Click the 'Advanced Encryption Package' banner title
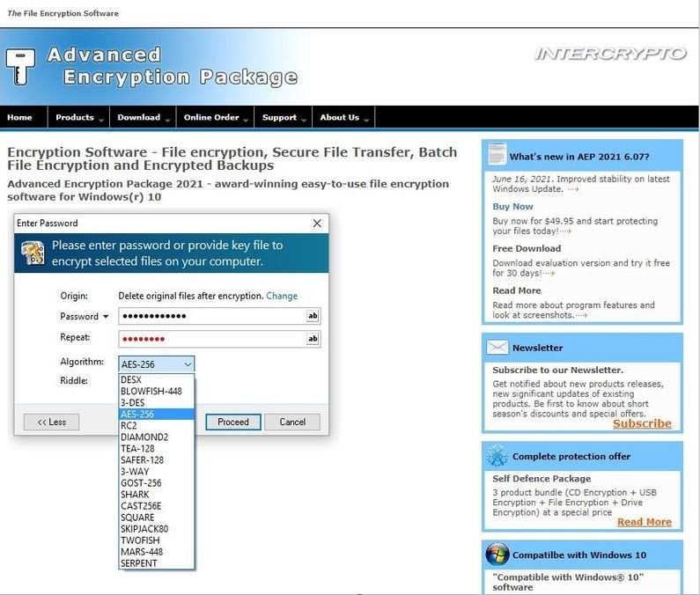 173,67
